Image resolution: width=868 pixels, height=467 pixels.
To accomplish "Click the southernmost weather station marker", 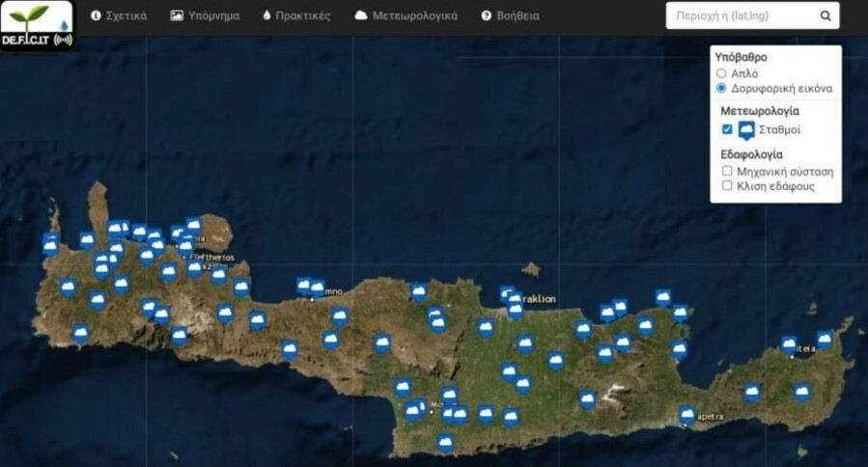I will click(445, 443).
